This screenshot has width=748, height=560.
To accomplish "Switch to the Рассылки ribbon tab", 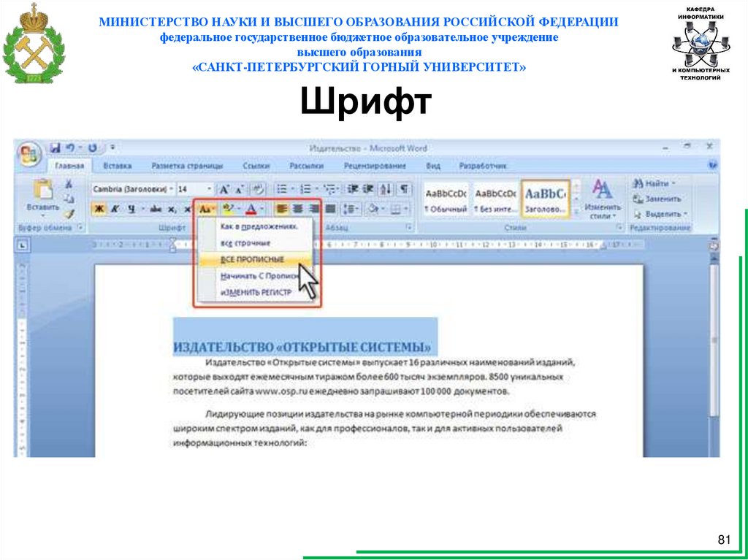I will pyautogui.click(x=307, y=166).
